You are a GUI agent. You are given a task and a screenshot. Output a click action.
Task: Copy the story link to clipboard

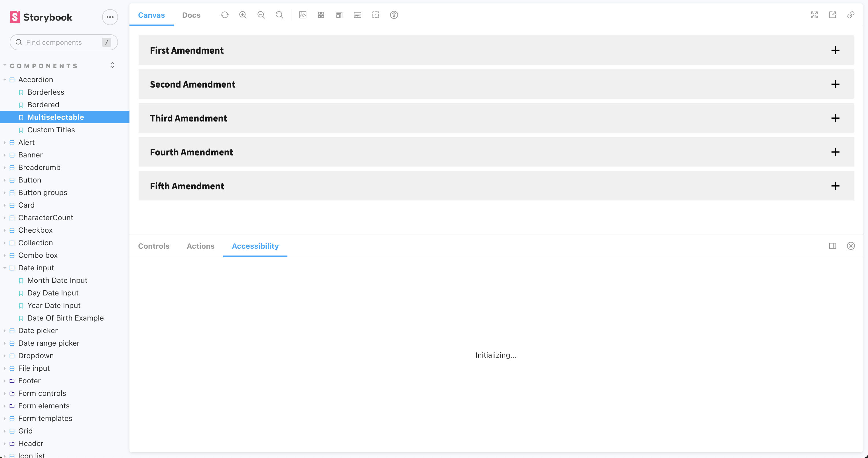pyautogui.click(x=851, y=15)
